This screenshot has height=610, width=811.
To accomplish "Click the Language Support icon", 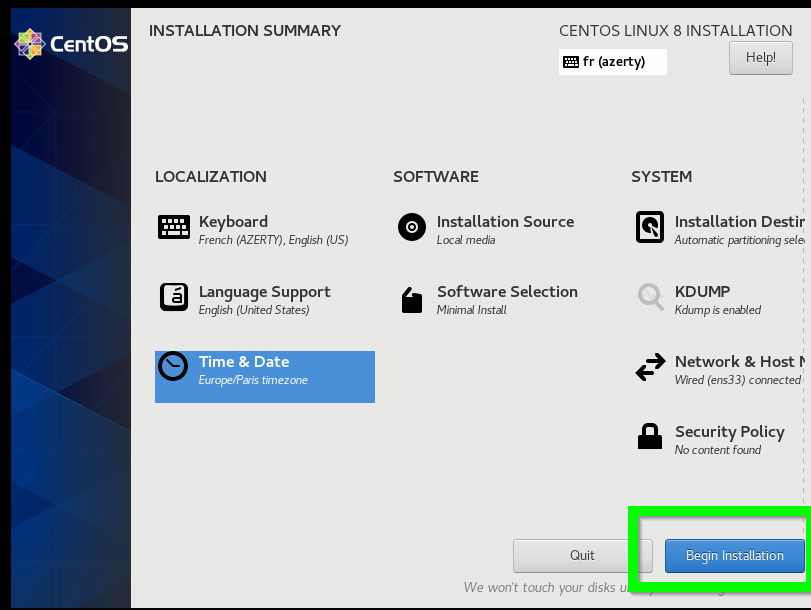I will click(174, 297).
